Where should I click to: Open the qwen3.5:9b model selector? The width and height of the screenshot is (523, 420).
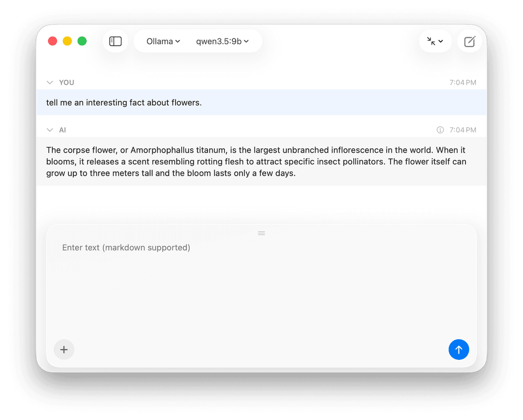pos(223,41)
